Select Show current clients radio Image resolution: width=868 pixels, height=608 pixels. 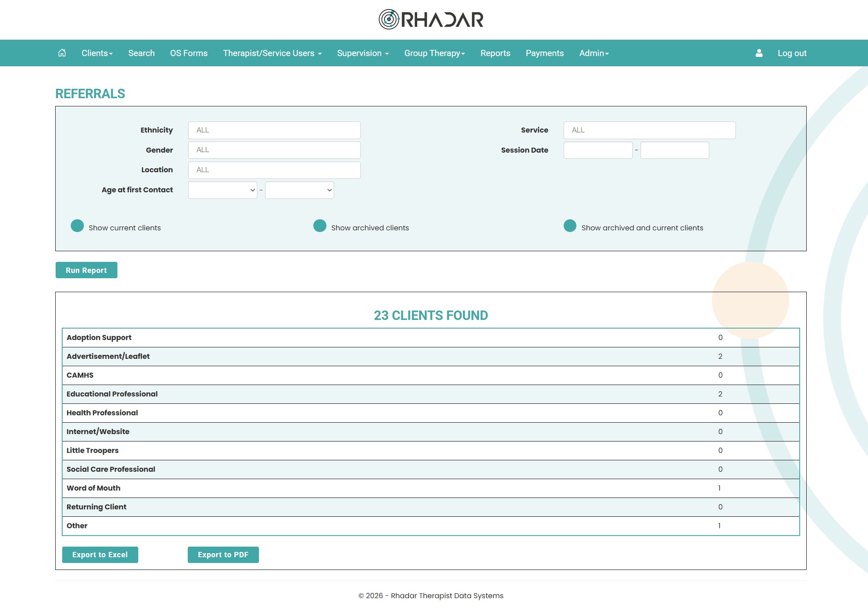click(x=77, y=226)
